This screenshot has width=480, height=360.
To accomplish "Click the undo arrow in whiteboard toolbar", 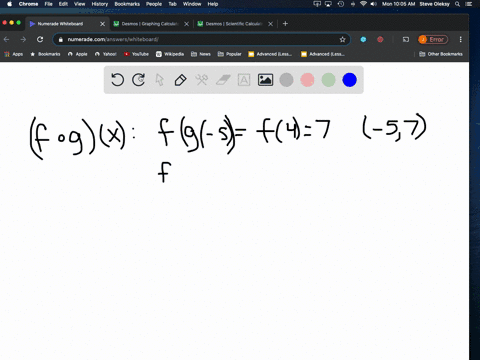I will tap(117, 80).
